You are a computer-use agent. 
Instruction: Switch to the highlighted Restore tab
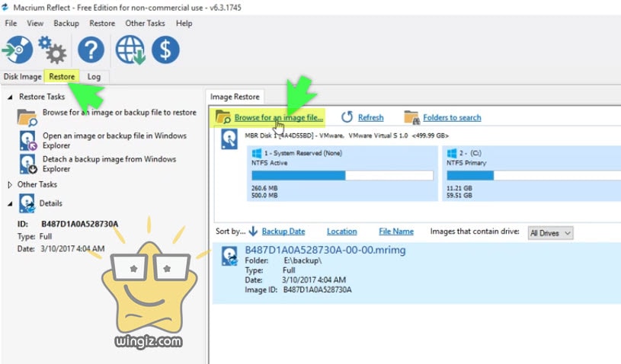(x=62, y=77)
